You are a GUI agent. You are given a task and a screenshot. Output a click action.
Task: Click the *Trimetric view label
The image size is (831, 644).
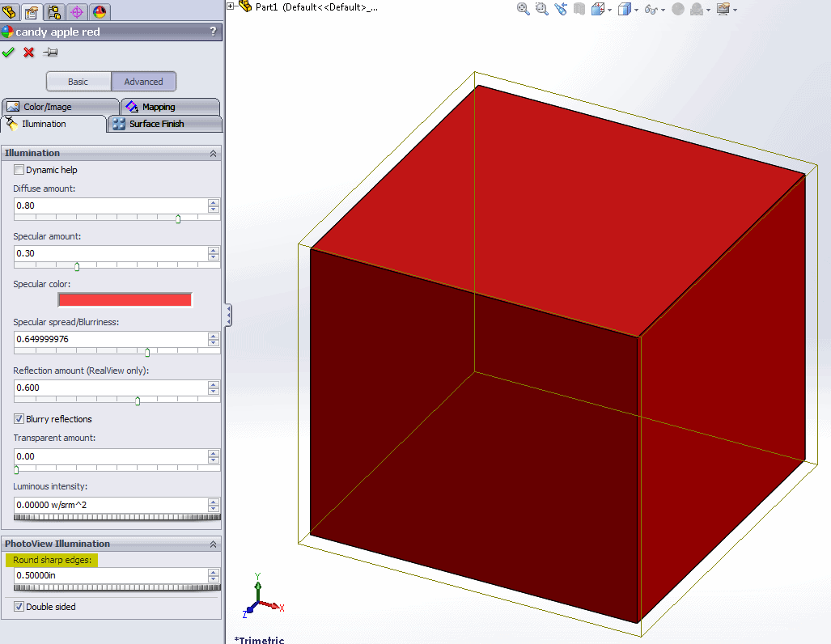click(260, 640)
